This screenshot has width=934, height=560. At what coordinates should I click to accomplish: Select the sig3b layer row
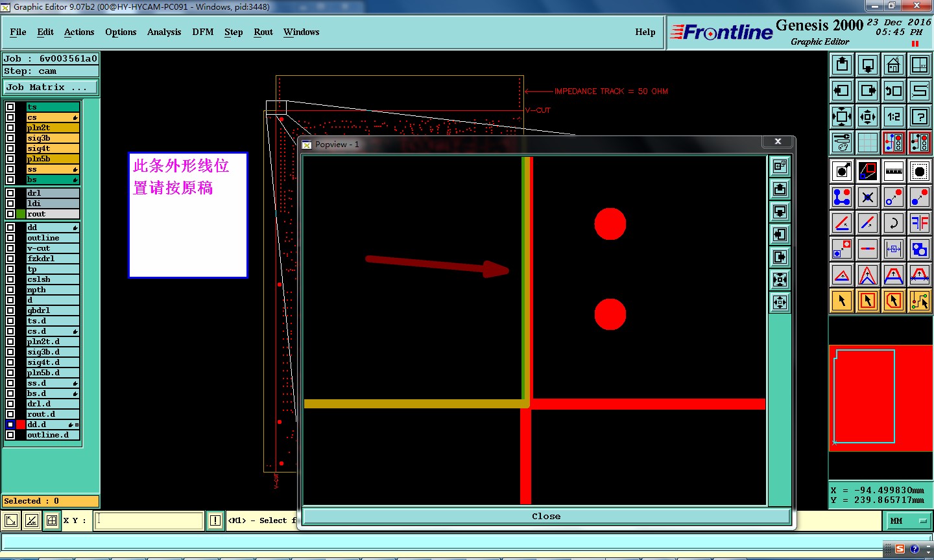(x=53, y=138)
